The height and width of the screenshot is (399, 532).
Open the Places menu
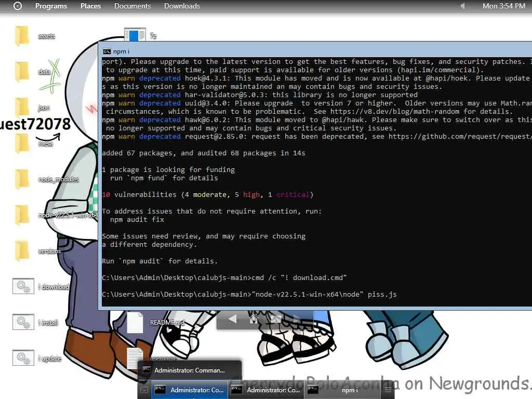coord(90,6)
